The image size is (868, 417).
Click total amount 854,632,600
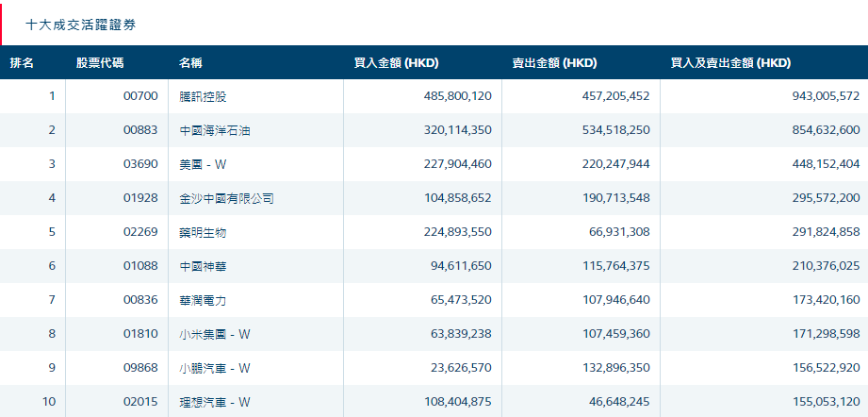(827, 130)
